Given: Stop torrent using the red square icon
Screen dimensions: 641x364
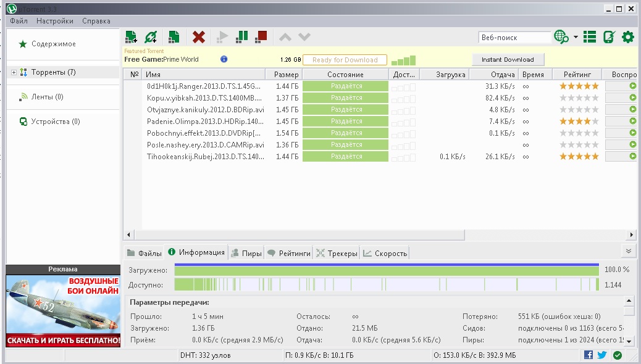Looking at the screenshot, I should point(261,37).
